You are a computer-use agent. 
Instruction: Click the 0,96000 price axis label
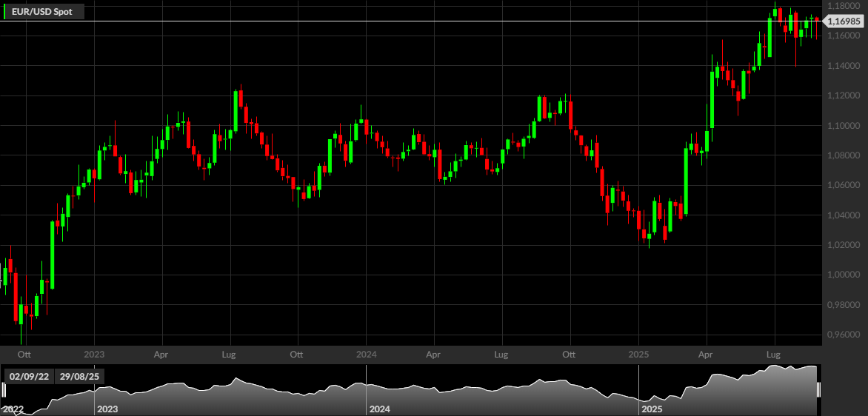tap(844, 335)
